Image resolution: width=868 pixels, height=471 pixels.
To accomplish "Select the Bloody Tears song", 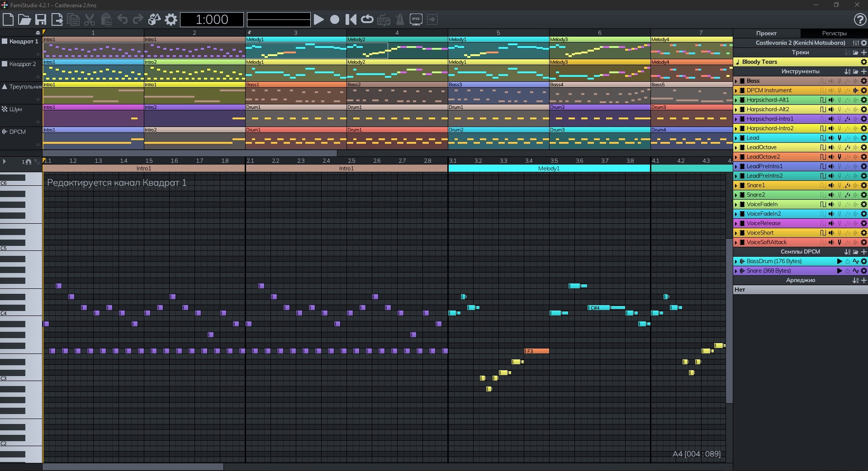I will 760,62.
